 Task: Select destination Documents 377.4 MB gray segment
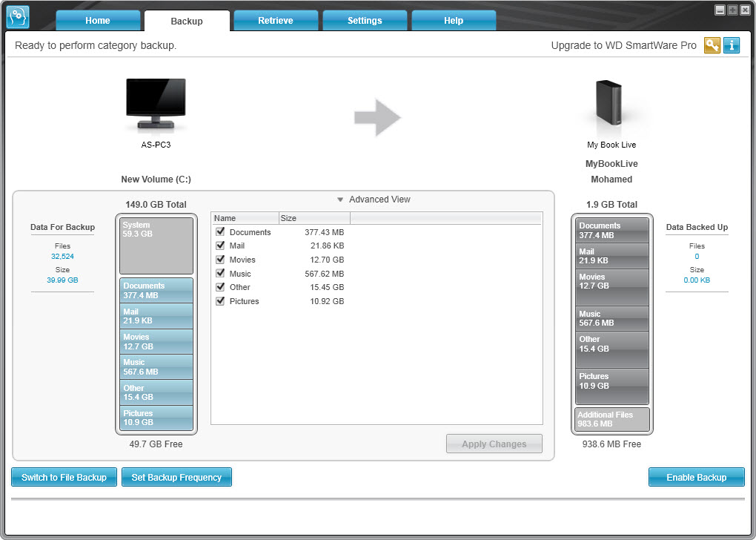[x=611, y=230]
